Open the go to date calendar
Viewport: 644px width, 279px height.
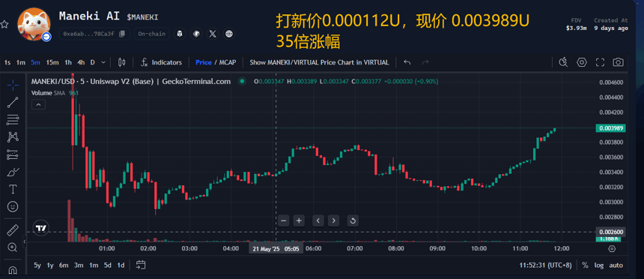coord(141,265)
